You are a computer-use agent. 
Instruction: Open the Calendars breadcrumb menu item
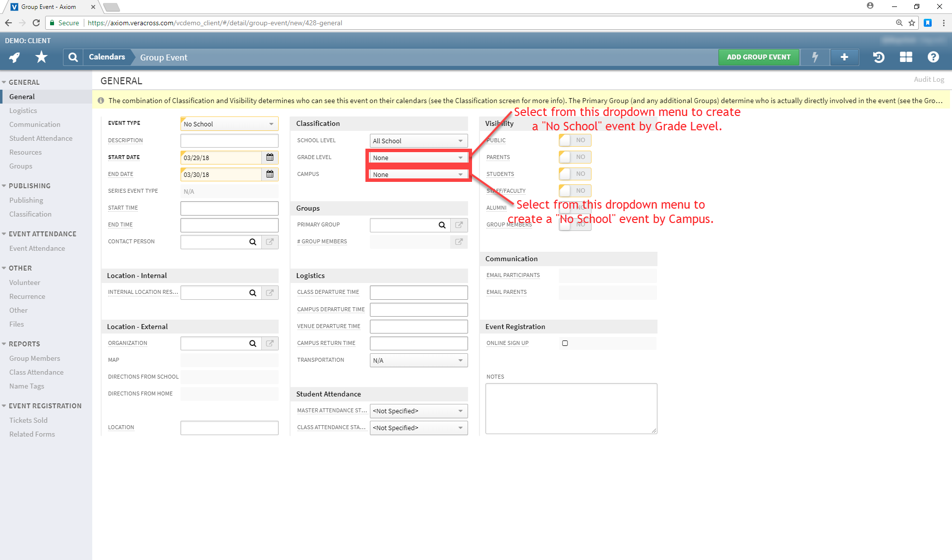(107, 57)
